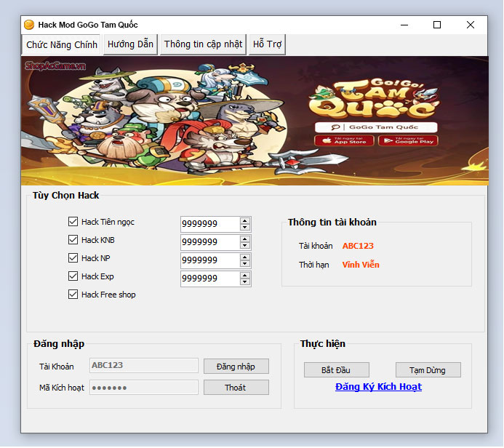Toggle the Hack Tiên ngọc checkbox
This screenshot has width=504, height=448.
[73, 222]
